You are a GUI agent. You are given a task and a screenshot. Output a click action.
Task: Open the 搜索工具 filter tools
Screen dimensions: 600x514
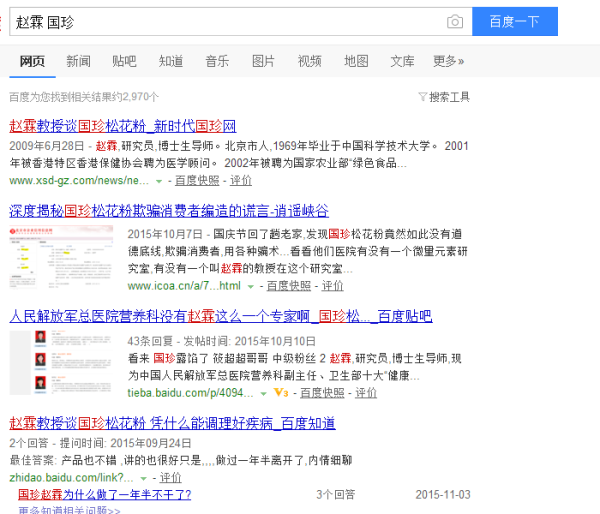(444, 97)
